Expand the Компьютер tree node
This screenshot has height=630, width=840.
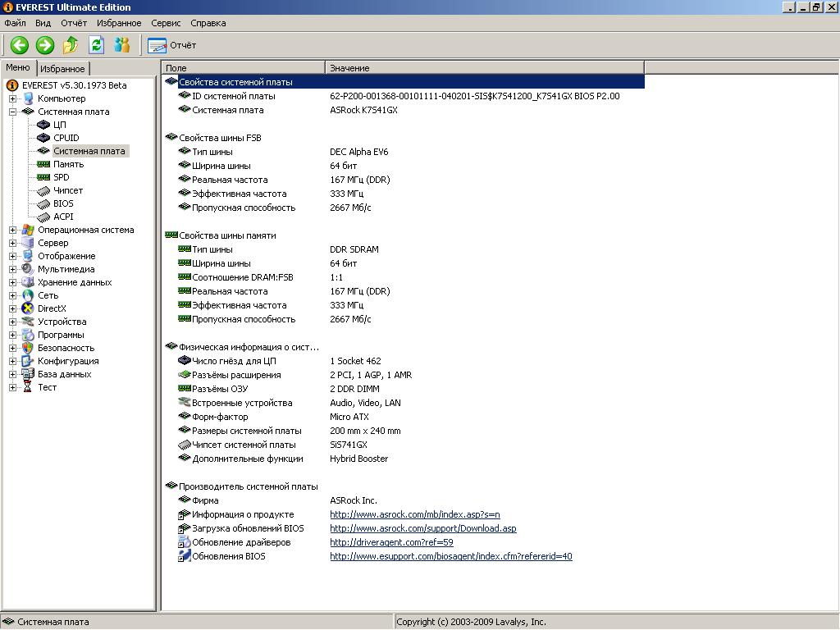[x=13, y=98]
